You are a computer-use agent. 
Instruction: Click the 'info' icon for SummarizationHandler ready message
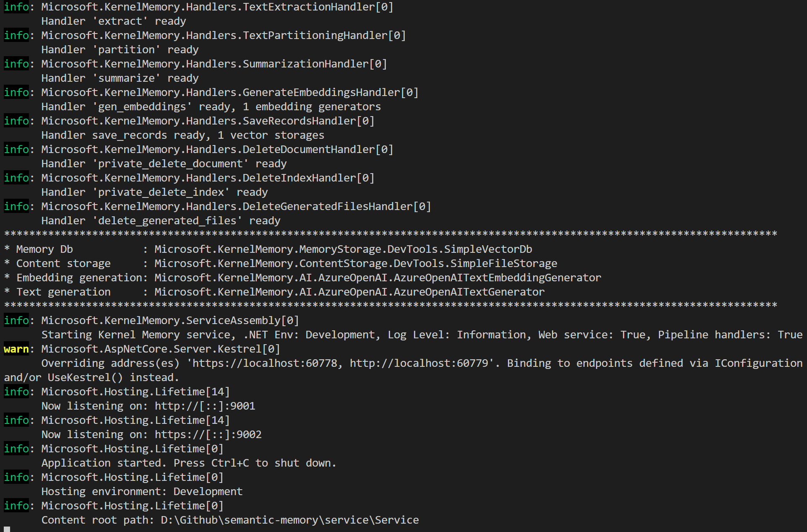[x=16, y=64]
